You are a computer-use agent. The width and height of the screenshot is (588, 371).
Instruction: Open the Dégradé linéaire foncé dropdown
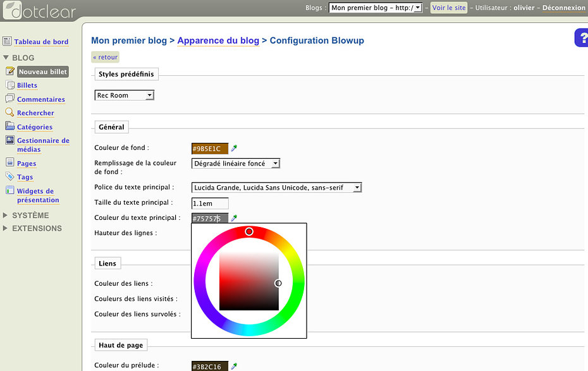click(235, 163)
